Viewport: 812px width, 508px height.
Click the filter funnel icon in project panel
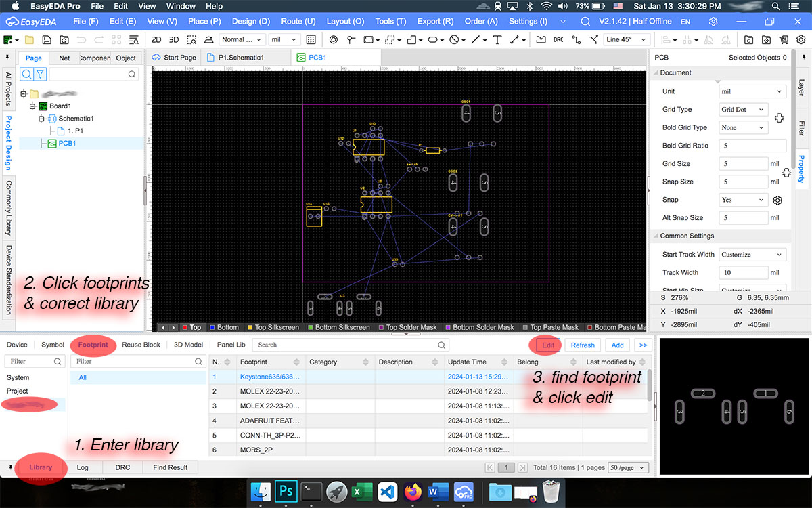41,75
